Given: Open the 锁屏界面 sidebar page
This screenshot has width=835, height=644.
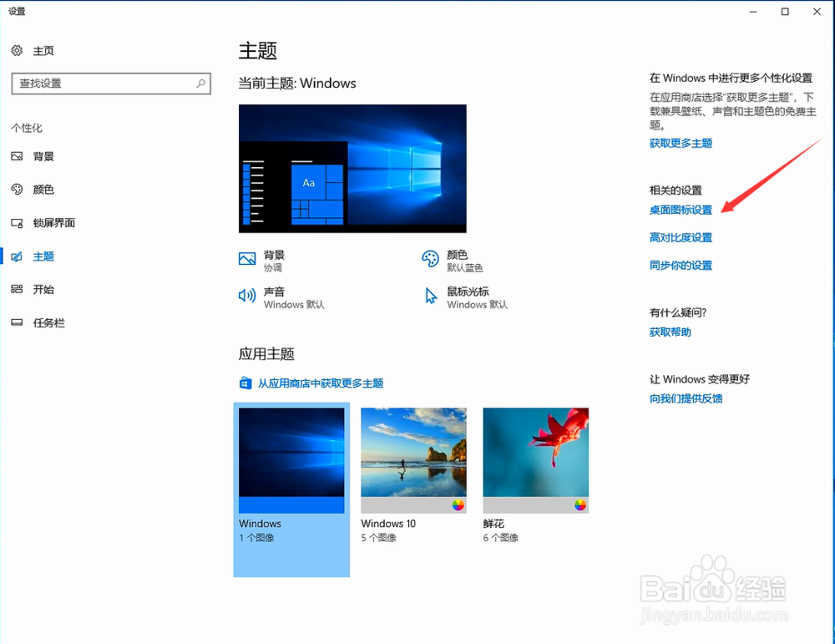Looking at the screenshot, I should (53, 223).
